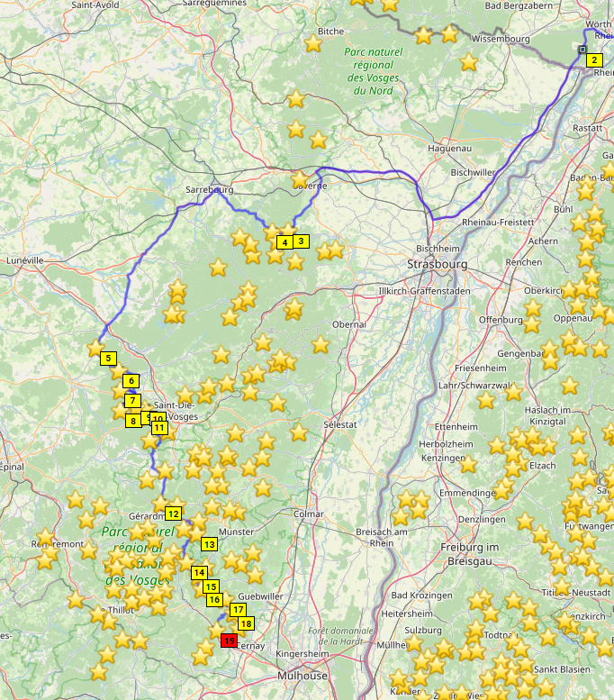Open waypoint marker 17 near Guebwiller
The width and height of the screenshot is (614, 700).
click(238, 609)
